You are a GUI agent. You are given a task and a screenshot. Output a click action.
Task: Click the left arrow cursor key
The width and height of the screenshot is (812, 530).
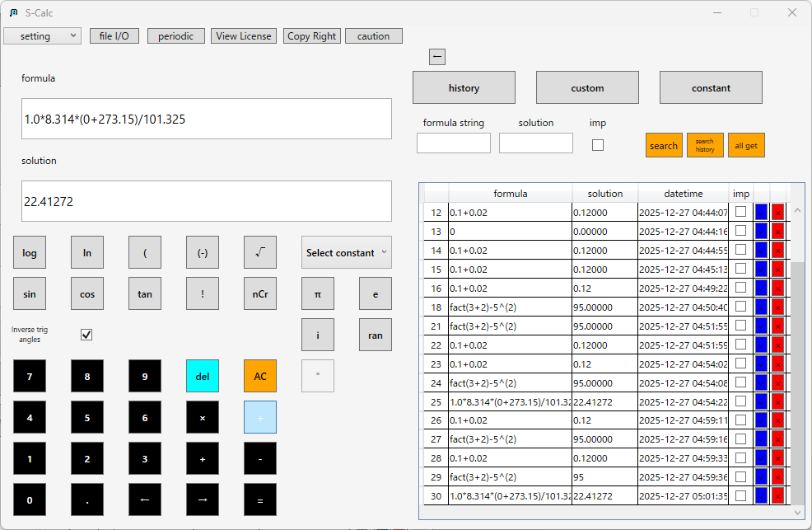[144, 500]
